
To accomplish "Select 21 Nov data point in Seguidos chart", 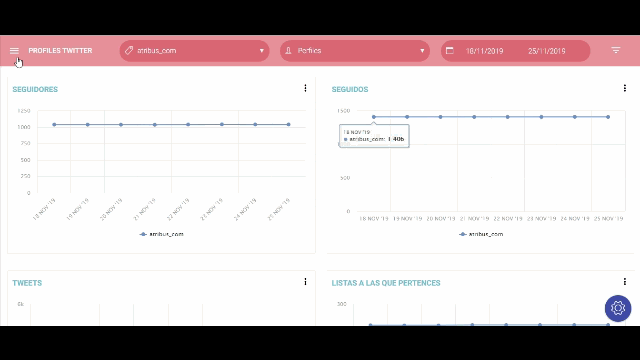I will click(474, 117).
